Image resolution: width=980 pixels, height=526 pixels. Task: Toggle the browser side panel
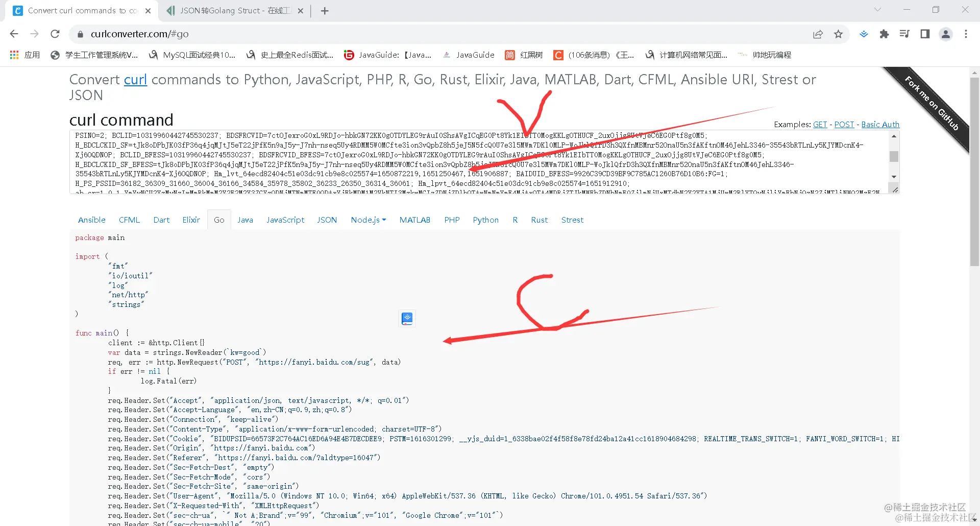pyautogui.click(x=925, y=34)
